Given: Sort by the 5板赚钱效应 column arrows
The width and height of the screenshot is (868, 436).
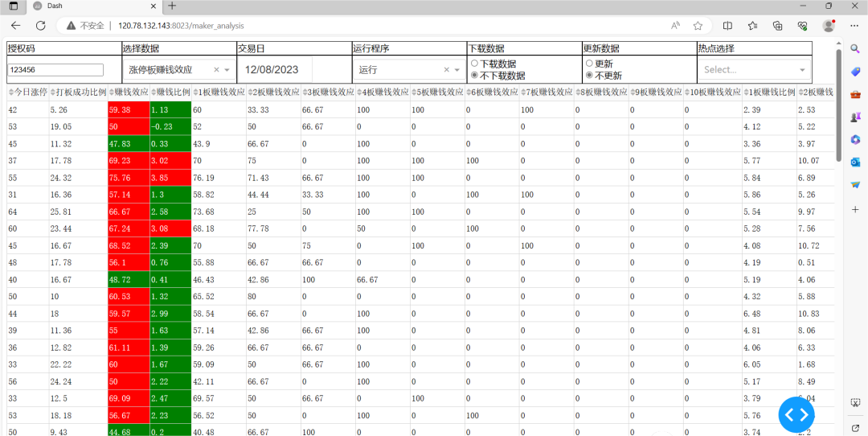Looking at the screenshot, I should 414,93.
